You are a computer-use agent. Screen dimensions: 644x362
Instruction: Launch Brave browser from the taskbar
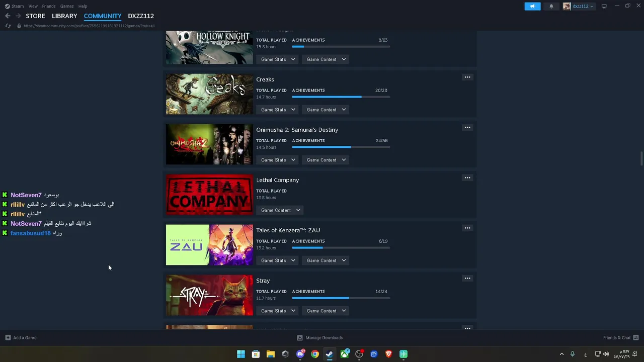[388, 354]
